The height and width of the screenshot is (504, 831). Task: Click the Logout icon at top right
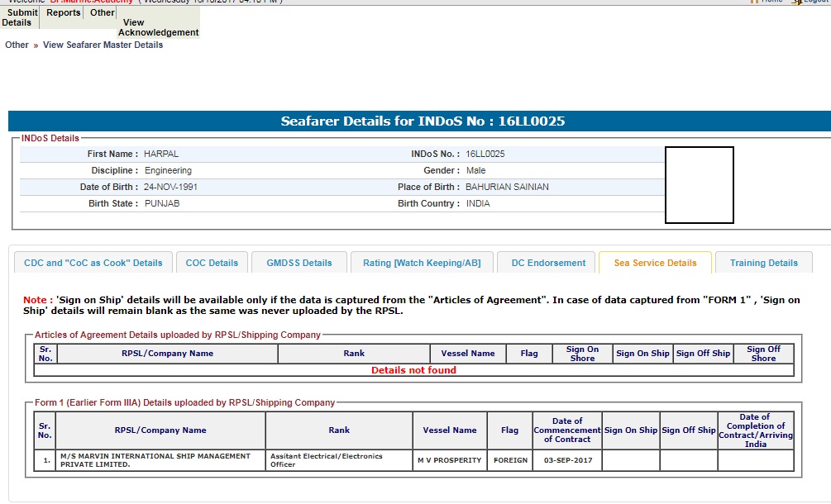click(796, 2)
